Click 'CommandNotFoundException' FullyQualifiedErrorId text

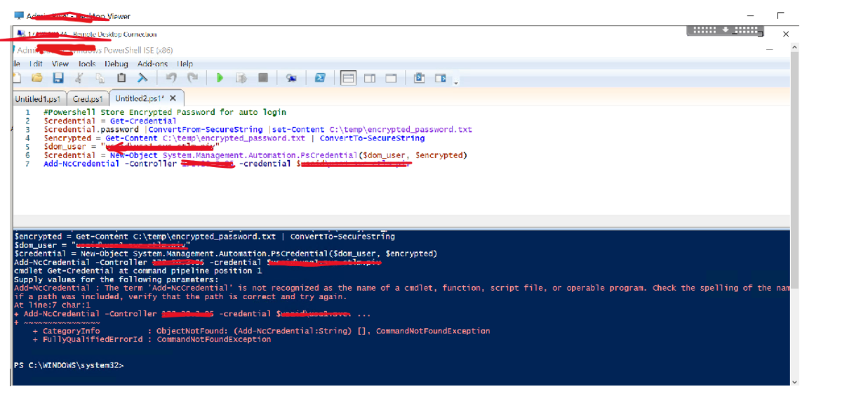coord(213,339)
